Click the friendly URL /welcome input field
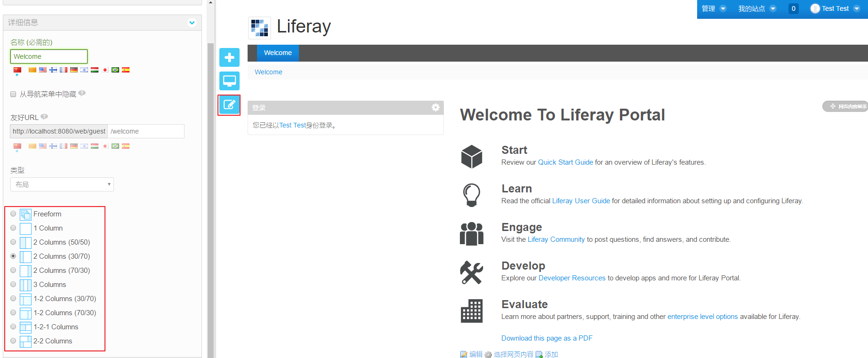Viewport: 868px width, 358px height. pyautogui.click(x=146, y=131)
